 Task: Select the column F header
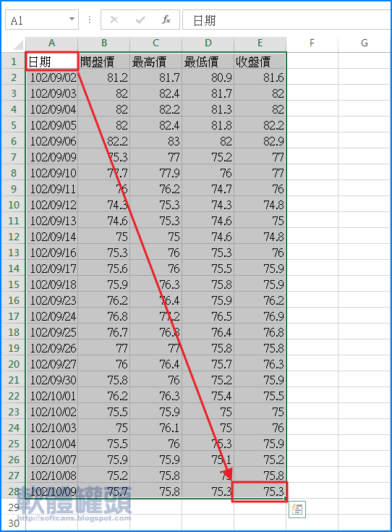pos(312,43)
